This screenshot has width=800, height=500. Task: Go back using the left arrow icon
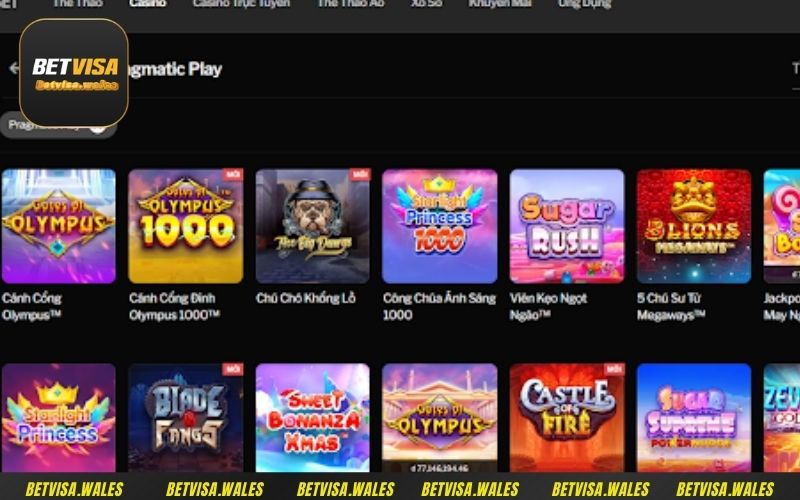[13, 68]
